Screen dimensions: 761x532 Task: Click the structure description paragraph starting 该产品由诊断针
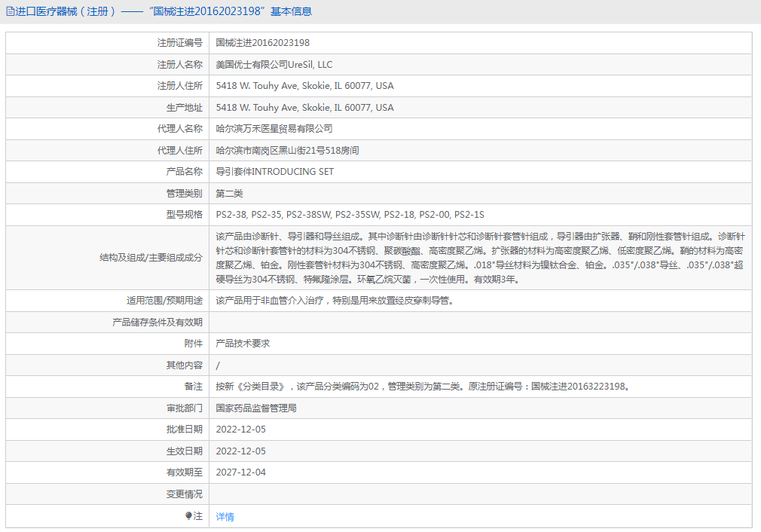coord(481,258)
